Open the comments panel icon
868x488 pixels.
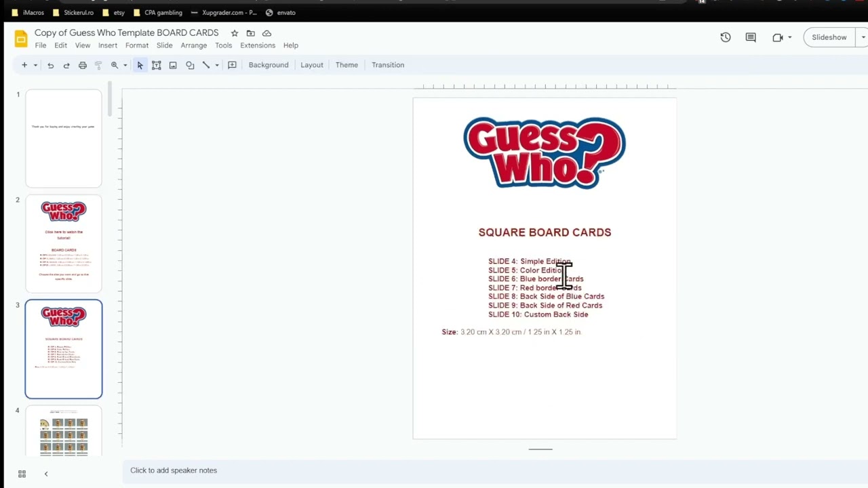(751, 37)
